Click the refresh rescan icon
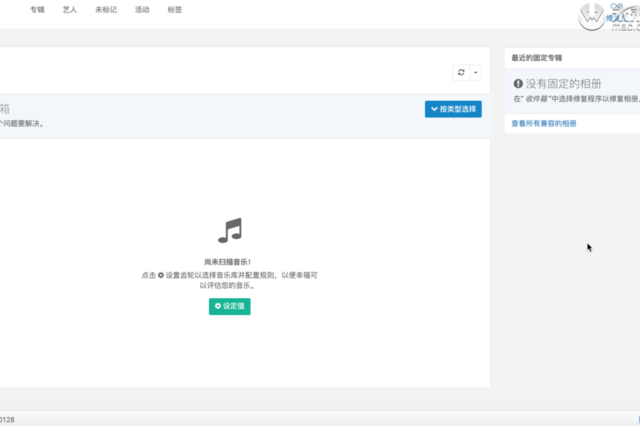The width and height of the screenshot is (640, 426). 461,73
